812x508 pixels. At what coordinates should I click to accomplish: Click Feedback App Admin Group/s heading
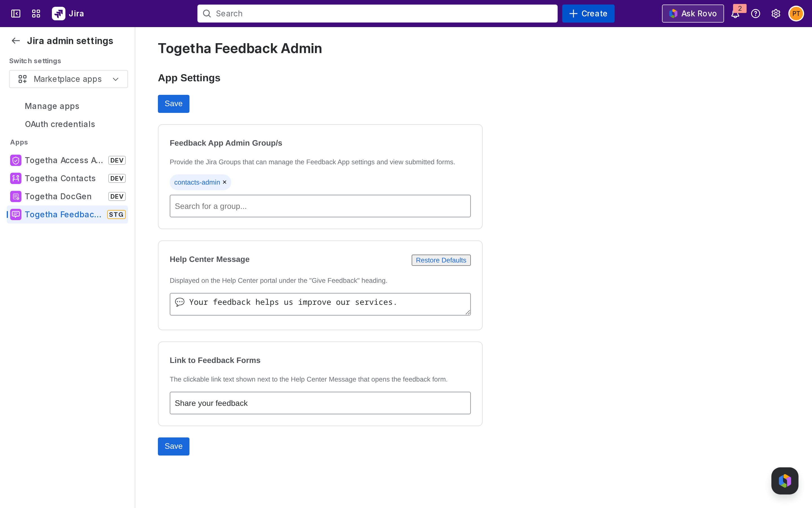[x=226, y=143]
